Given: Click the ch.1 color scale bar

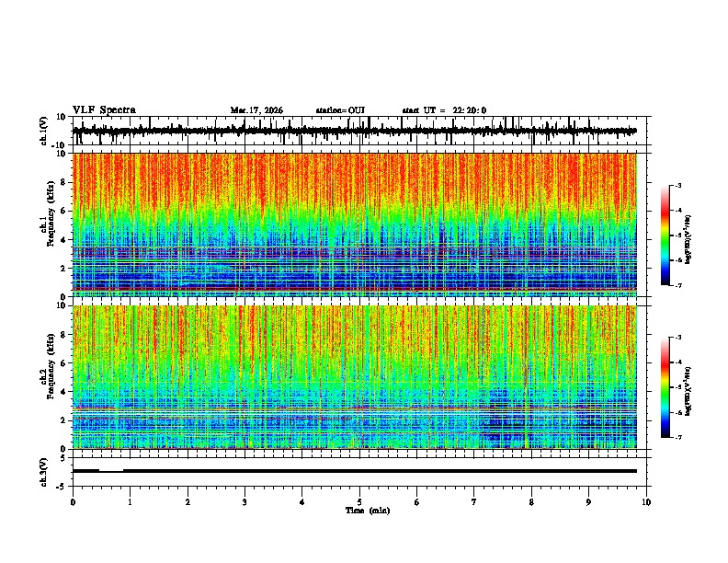Looking at the screenshot, I should [665, 236].
